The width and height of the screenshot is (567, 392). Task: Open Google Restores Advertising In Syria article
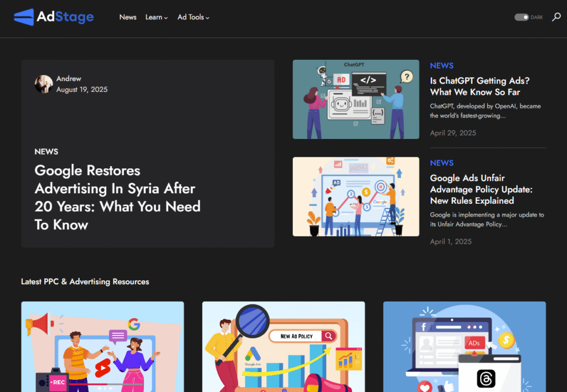tap(117, 198)
